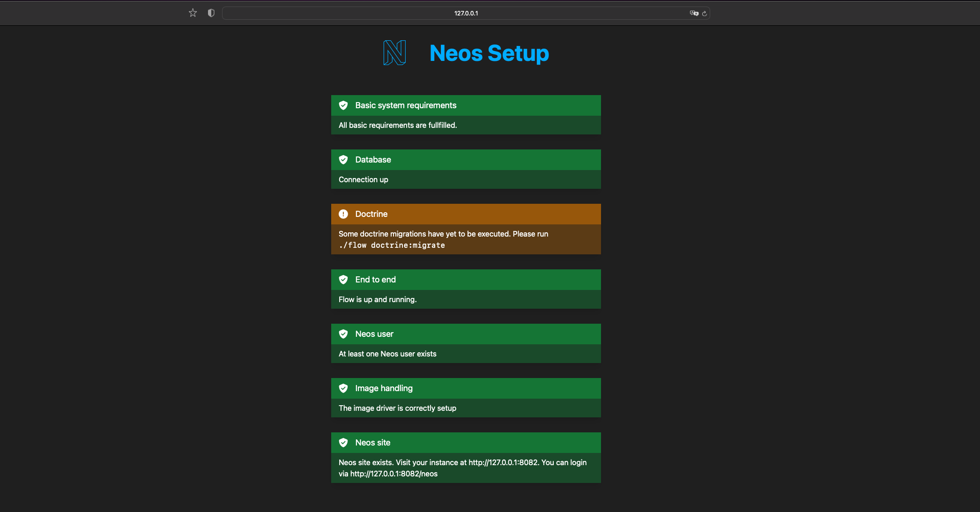Click the http://127.0.0.1:8082 instance URL
The width and height of the screenshot is (980, 512).
(503, 462)
